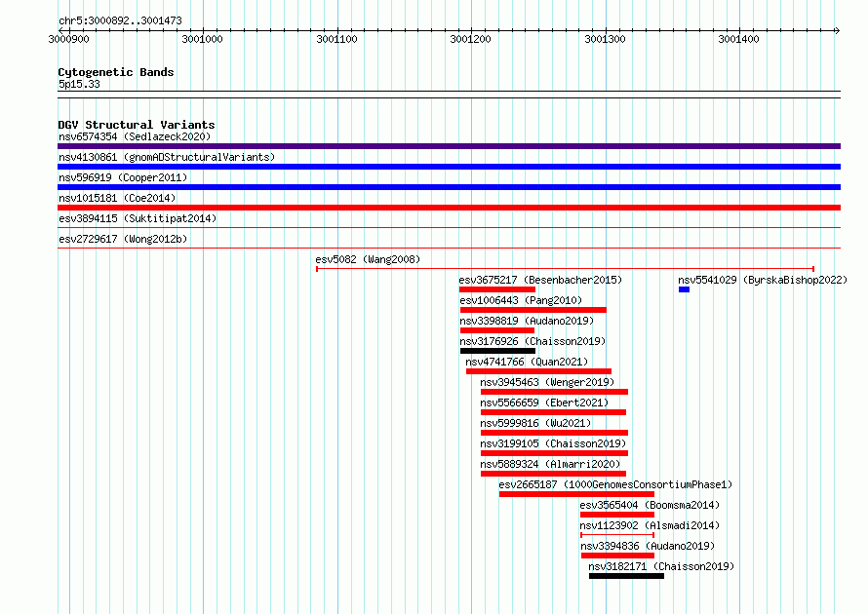
Task: Click the red nsv5999816 Wu2021 bar
Action: click(x=554, y=433)
